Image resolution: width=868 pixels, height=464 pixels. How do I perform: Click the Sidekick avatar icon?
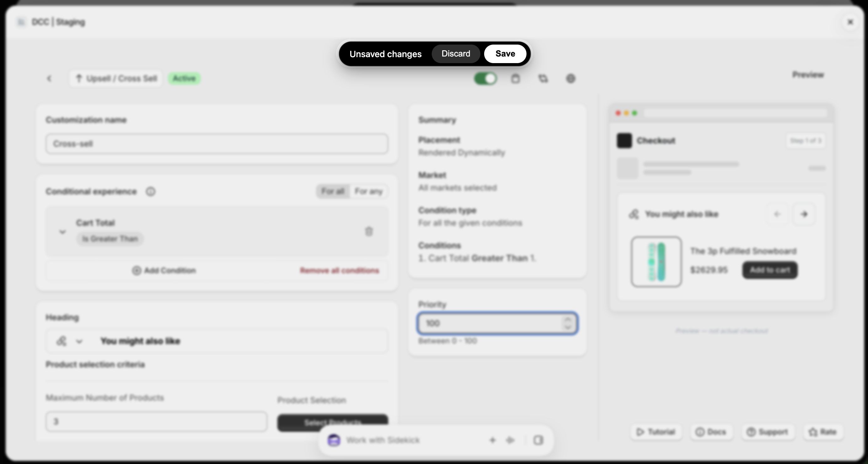[x=334, y=440]
